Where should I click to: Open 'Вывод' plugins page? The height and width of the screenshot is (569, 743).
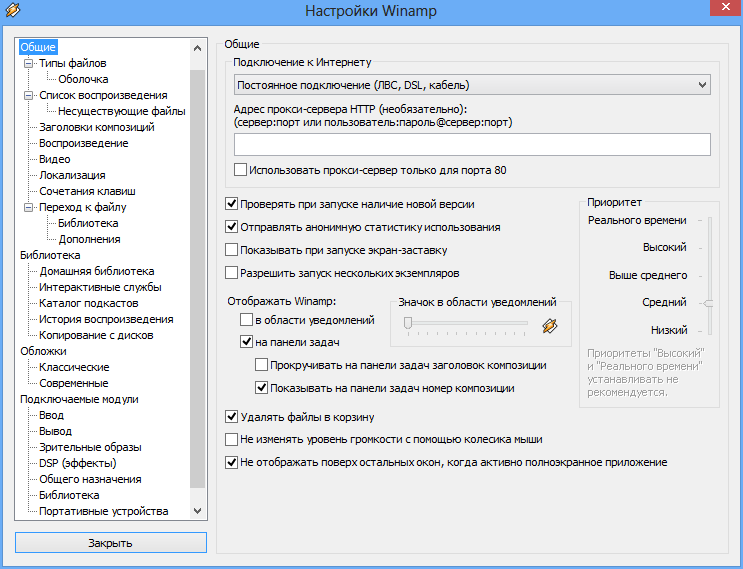coord(55,431)
